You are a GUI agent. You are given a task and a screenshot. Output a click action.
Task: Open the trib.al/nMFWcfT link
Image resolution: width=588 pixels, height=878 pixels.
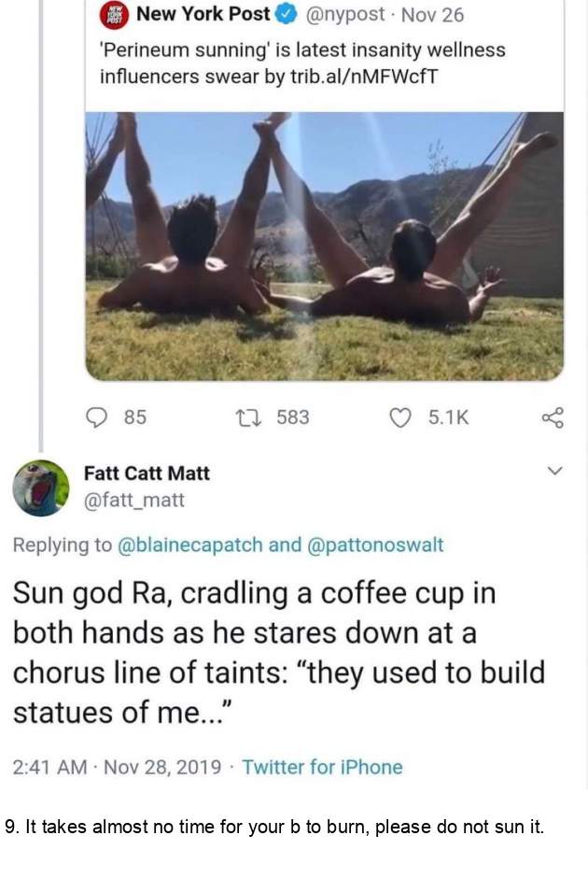364,77
